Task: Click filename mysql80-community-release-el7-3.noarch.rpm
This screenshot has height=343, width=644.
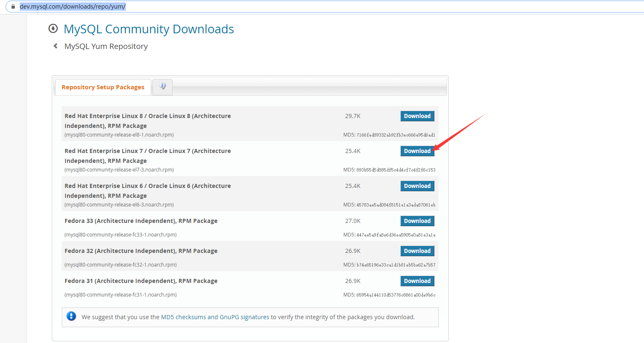Action: pyautogui.click(x=119, y=170)
